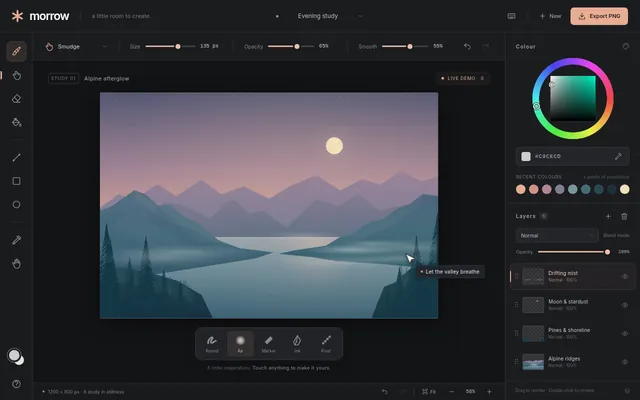Choose the Pixel brush preset
Viewport: 640px width, 400px height.
pos(326,344)
